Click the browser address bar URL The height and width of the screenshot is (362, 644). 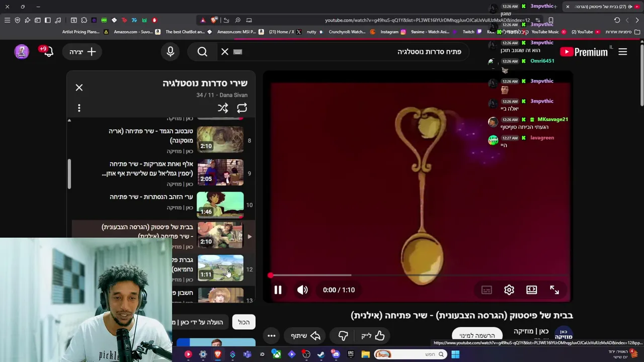click(427, 20)
